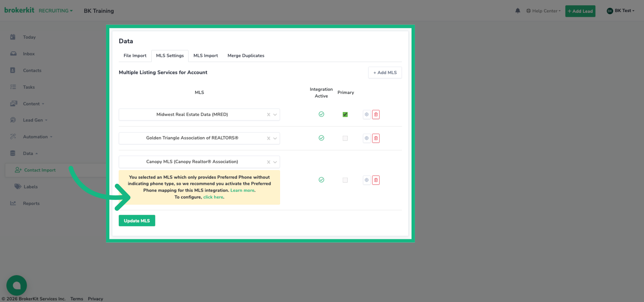This screenshot has height=302, width=644.
Task: Click the Contacts book icon
Action: tap(13, 70)
